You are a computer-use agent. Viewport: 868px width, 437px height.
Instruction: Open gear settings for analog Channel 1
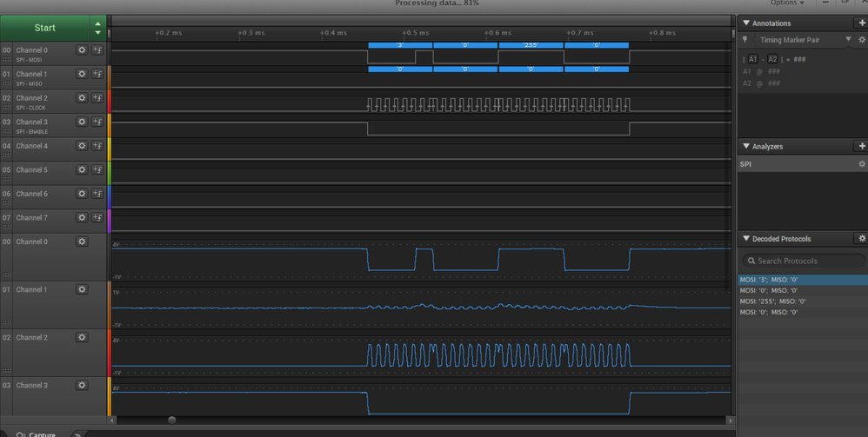point(82,289)
